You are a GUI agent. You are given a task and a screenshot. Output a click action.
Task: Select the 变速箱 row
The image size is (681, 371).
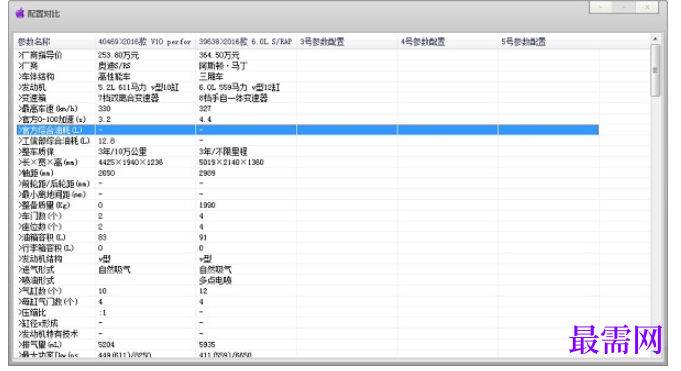(x=307, y=98)
